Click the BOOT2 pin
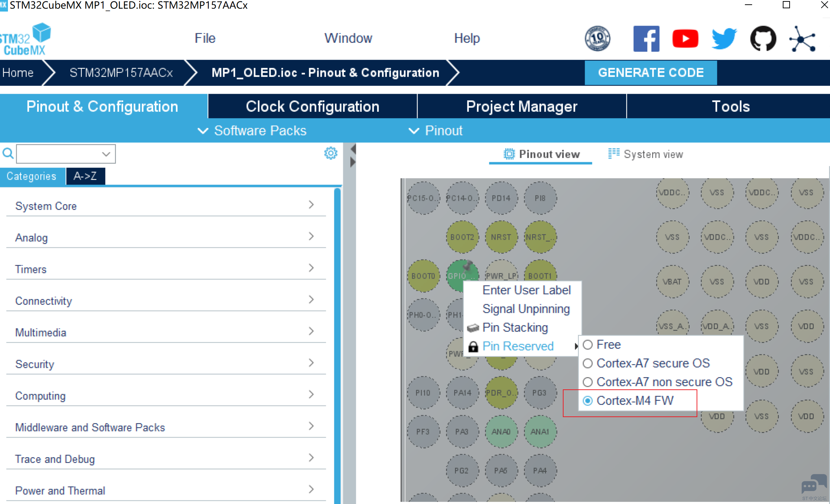The image size is (830, 504). tap(462, 237)
